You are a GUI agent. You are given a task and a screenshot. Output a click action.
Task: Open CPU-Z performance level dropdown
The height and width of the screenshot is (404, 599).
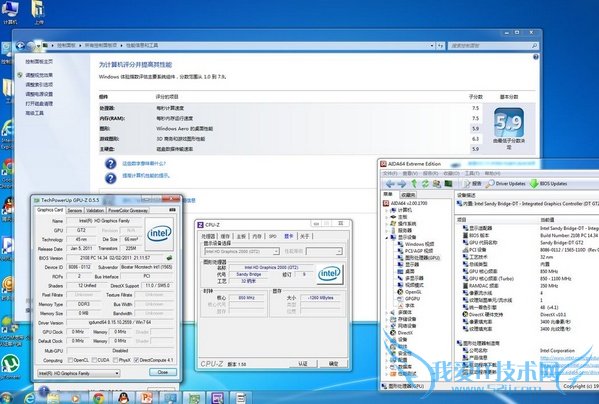tap(324, 251)
